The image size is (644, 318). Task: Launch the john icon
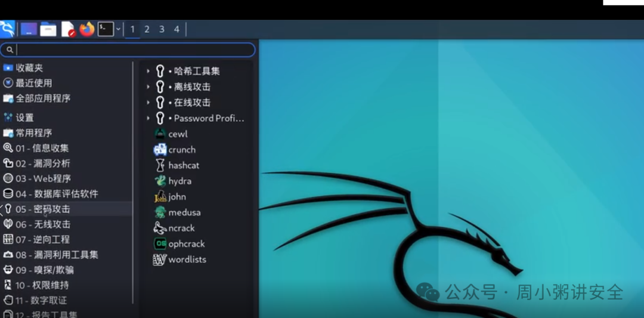160,197
